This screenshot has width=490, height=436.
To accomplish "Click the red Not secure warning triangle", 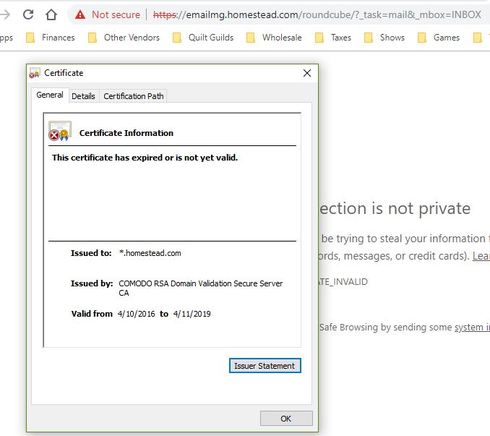I will [80, 15].
